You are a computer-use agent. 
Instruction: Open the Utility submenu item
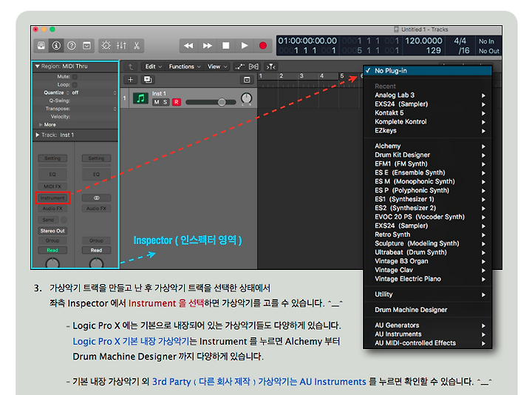tap(428, 294)
